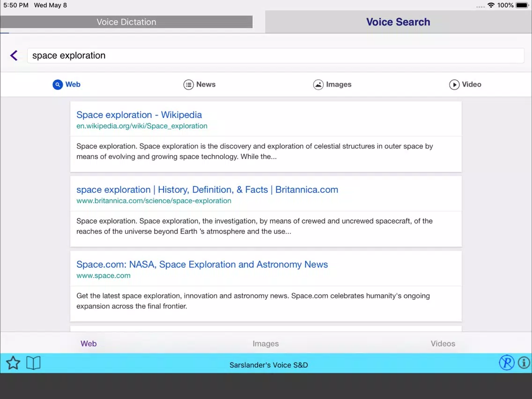Screen dimensions: 532x399
Task: Tap the 5:50 PM clock
Action: click(16, 5)
